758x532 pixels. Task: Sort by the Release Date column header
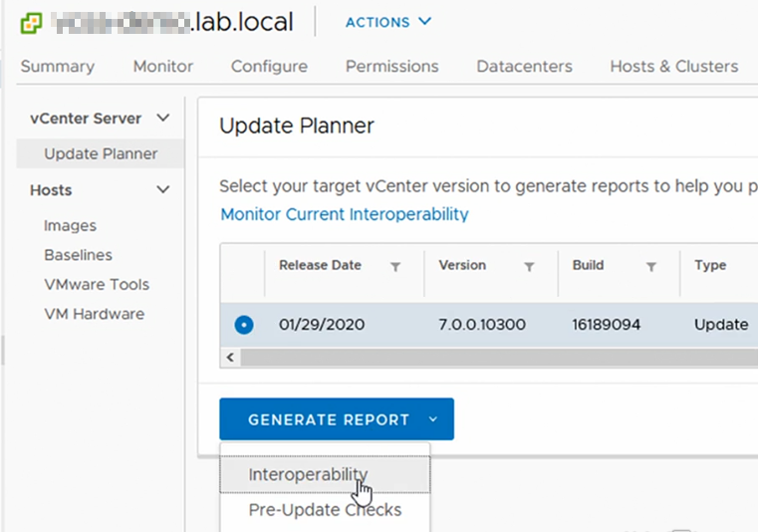pos(320,265)
